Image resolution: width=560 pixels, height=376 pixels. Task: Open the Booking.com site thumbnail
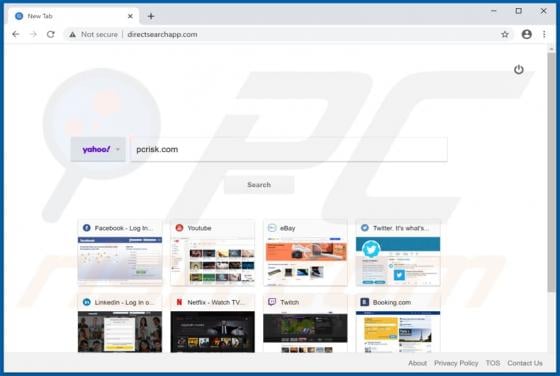point(398,331)
